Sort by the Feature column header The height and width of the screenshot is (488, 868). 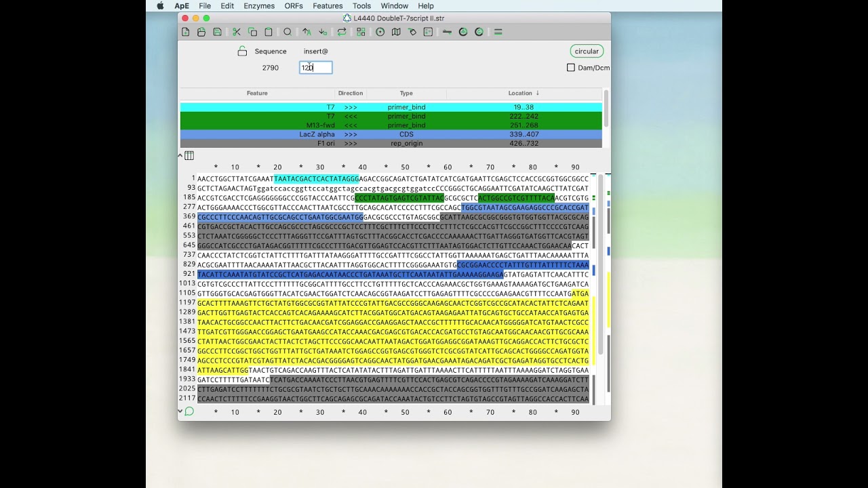[x=257, y=94]
